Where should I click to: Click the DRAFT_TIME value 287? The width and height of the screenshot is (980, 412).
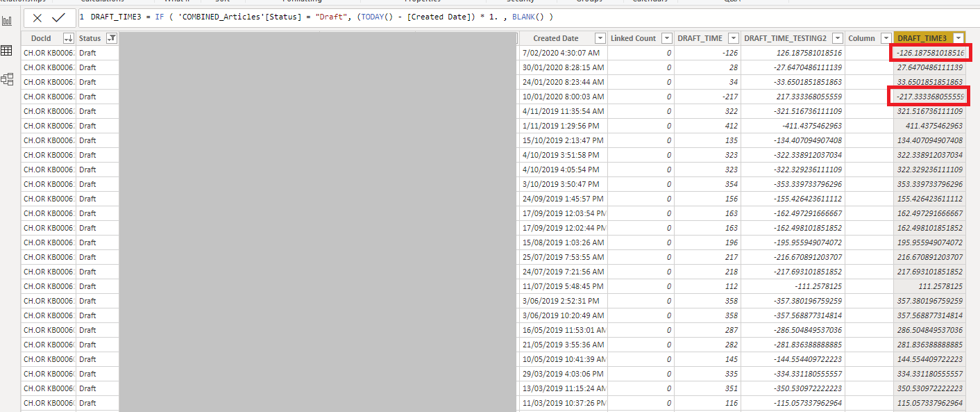click(x=707, y=330)
